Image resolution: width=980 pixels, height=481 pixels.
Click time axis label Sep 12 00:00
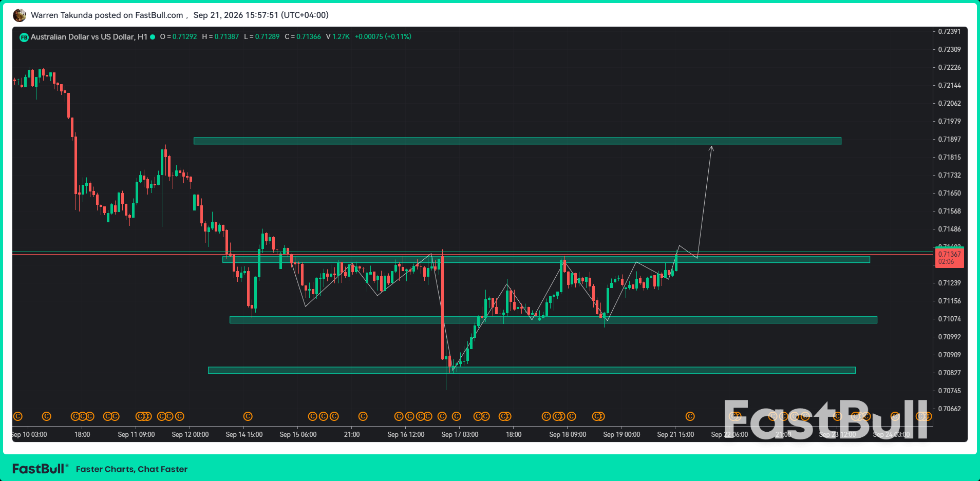pyautogui.click(x=190, y=435)
